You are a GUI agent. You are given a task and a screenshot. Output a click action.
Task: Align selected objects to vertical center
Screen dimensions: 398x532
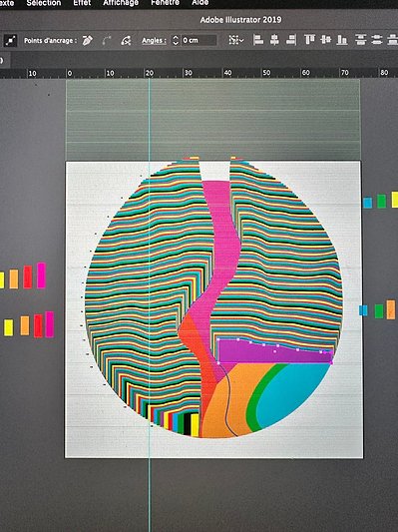click(x=326, y=40)
